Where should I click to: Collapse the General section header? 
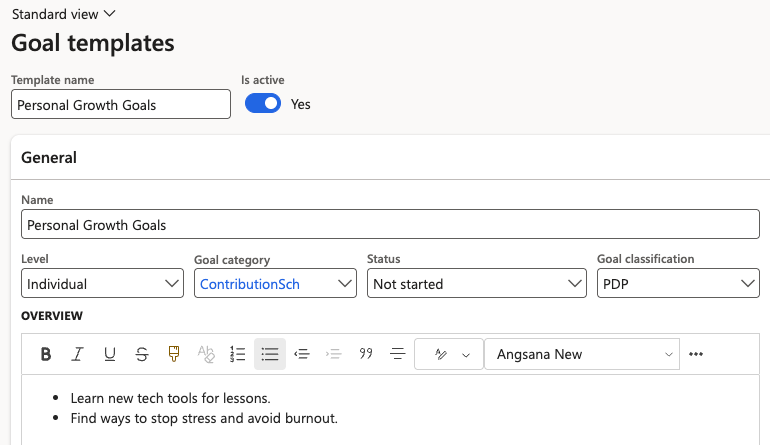pos(390,158)
